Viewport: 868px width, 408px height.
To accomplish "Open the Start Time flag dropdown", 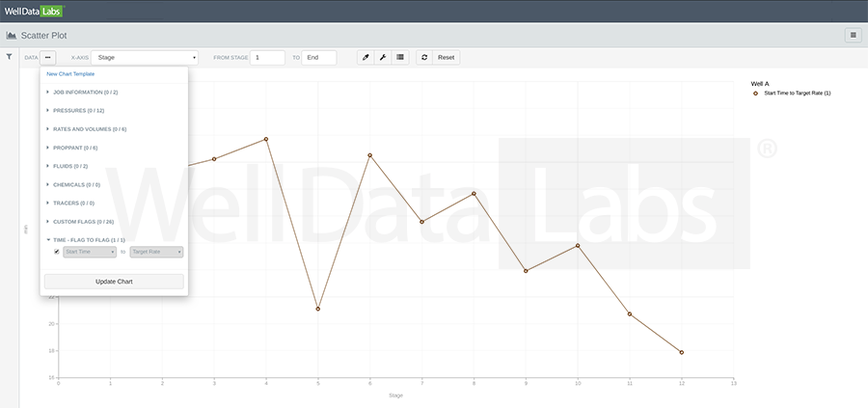I will [90, 252].
